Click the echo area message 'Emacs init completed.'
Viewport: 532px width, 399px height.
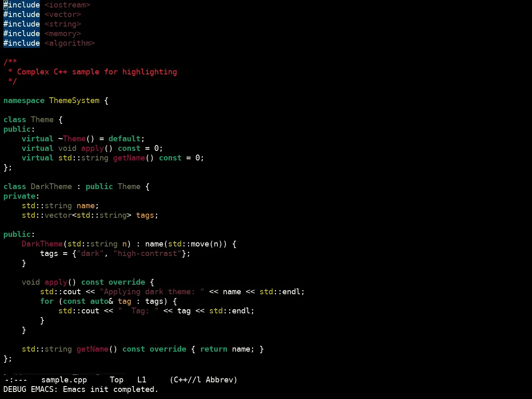(x=111, y=389)
